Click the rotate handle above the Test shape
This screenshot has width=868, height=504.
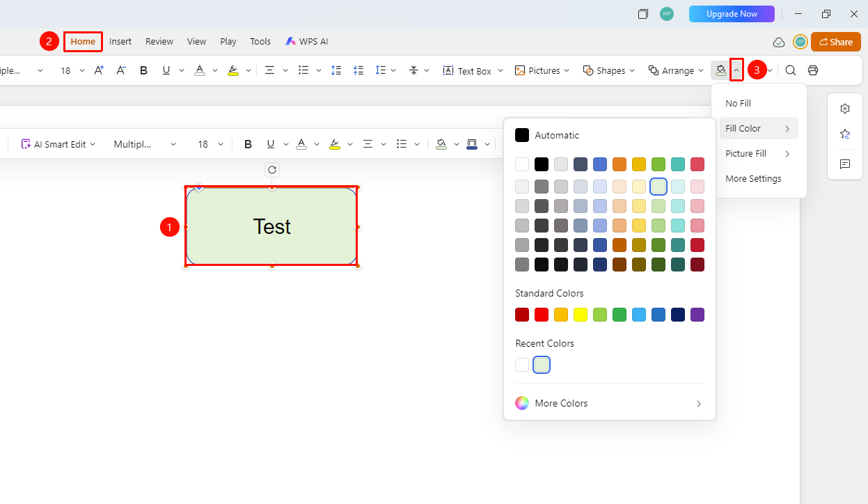(x=272, y=170)
